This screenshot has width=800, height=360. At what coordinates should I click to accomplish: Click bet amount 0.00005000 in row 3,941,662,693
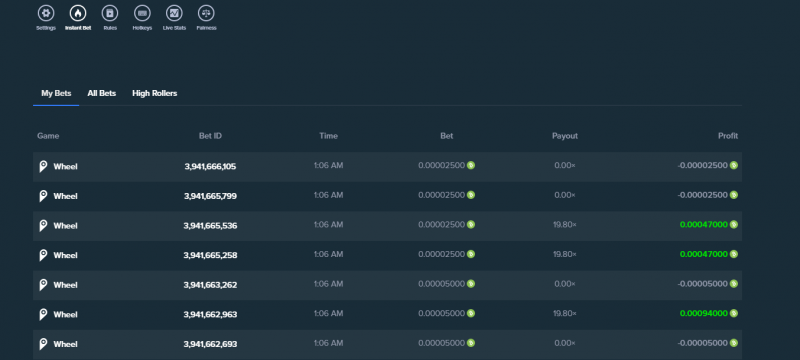441,343
